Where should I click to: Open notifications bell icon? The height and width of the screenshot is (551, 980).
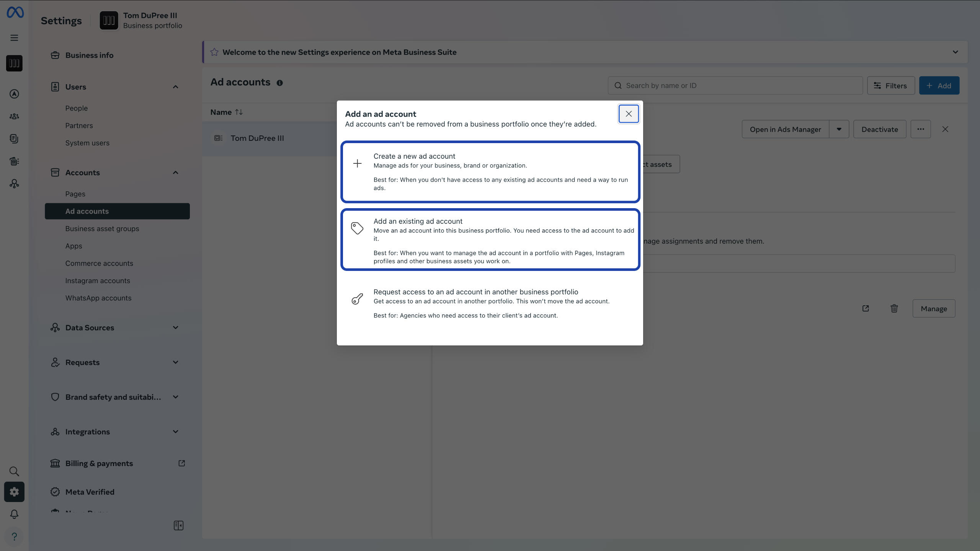[x=14, y=514]
